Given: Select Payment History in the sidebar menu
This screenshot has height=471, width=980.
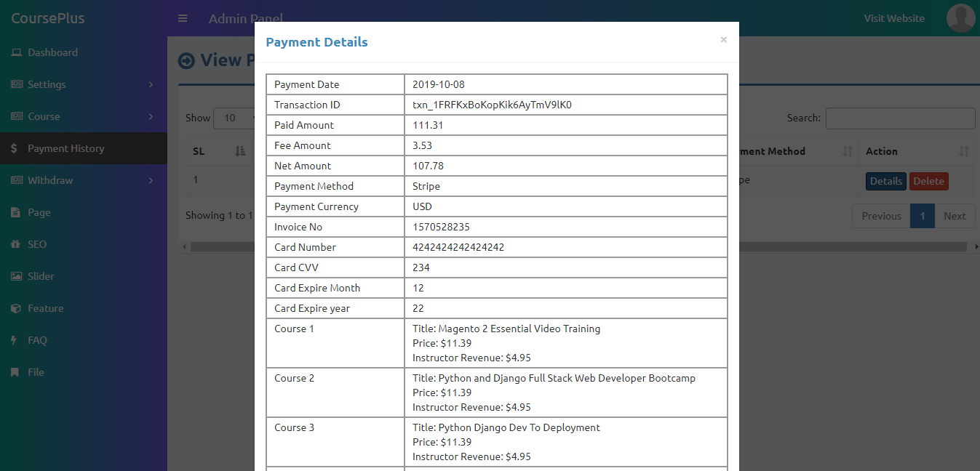Looking at the screenshot, I should (x=64, y=148).
